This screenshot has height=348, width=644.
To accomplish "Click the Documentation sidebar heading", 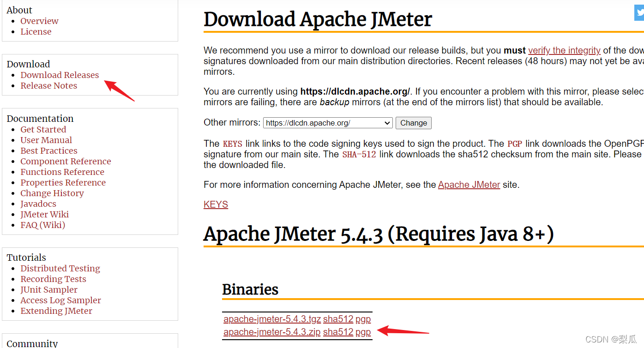I will point(40,119).
